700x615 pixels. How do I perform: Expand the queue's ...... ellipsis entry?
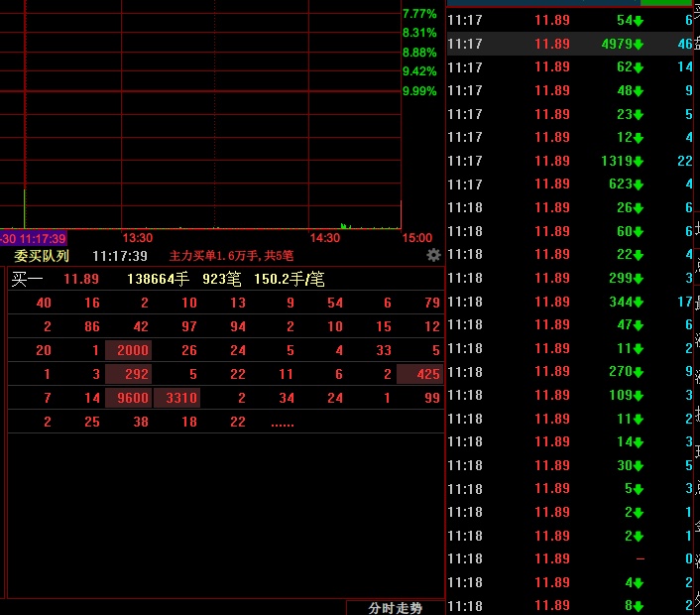point(283,423)
